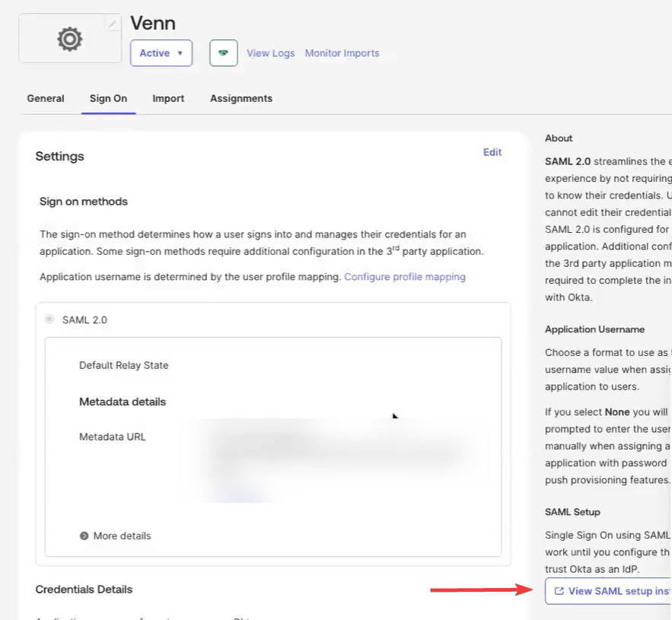Viewport: 672px width, 620px height.
Task: Click the circled arrow icon beside More details
Action: pyautogui.click(x=84, y=536)
